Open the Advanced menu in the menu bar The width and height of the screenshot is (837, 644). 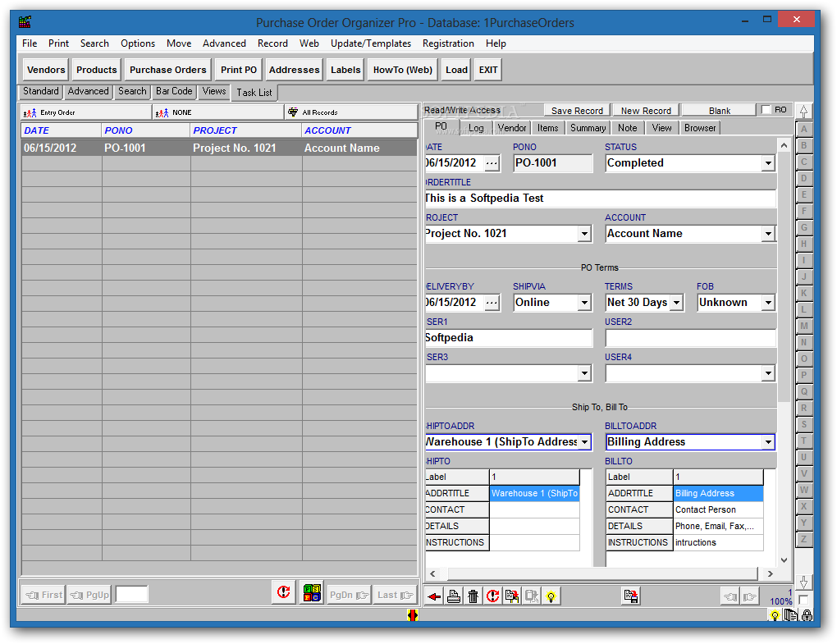[224, 43]
